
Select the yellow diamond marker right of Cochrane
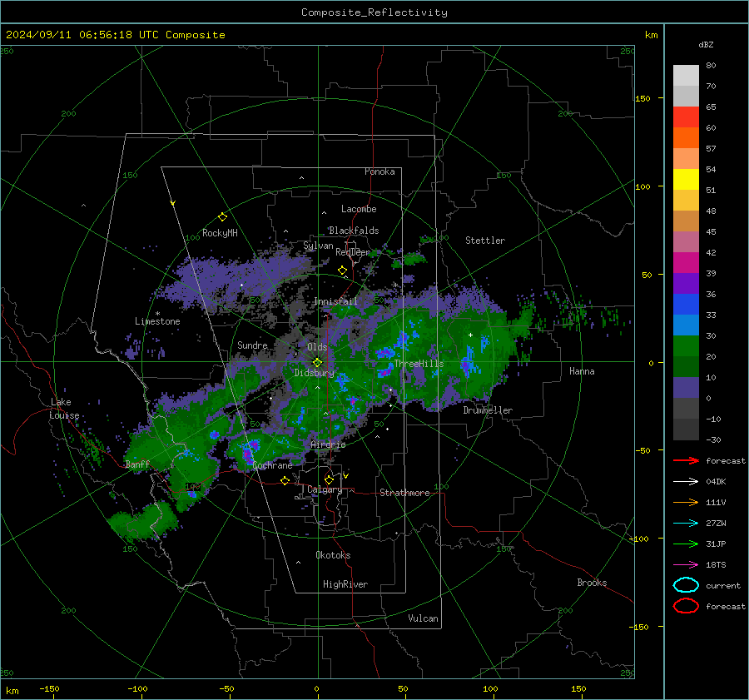(285, 480)
